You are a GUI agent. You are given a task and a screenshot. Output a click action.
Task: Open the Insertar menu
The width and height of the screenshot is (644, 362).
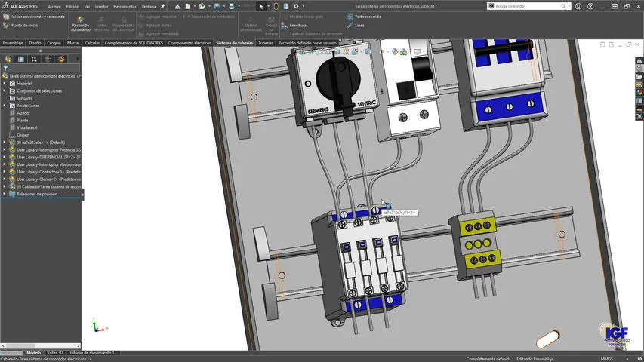tap(101, 7)
